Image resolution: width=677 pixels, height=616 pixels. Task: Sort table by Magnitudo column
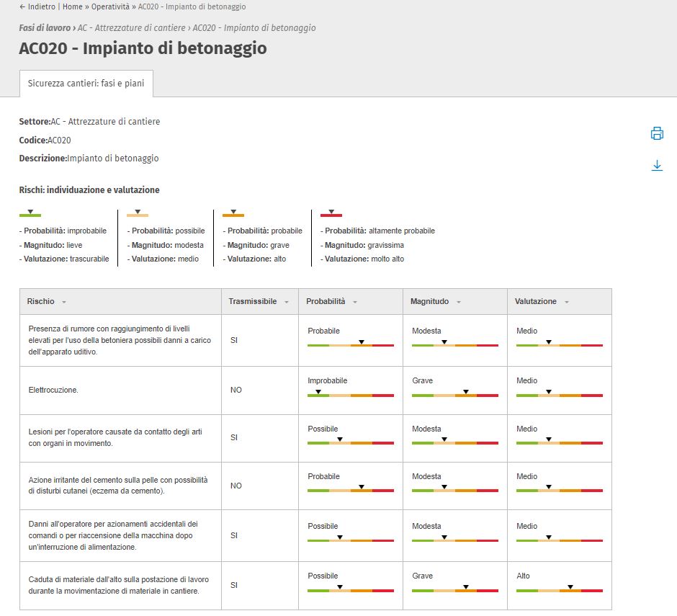pos(458,302)
